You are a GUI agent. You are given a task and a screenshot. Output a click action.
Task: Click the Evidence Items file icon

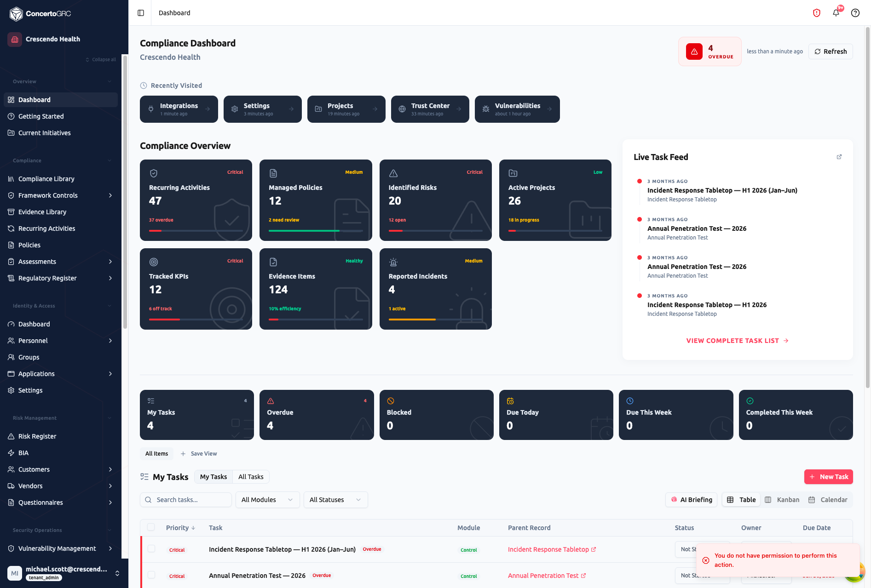coord(273,262)
